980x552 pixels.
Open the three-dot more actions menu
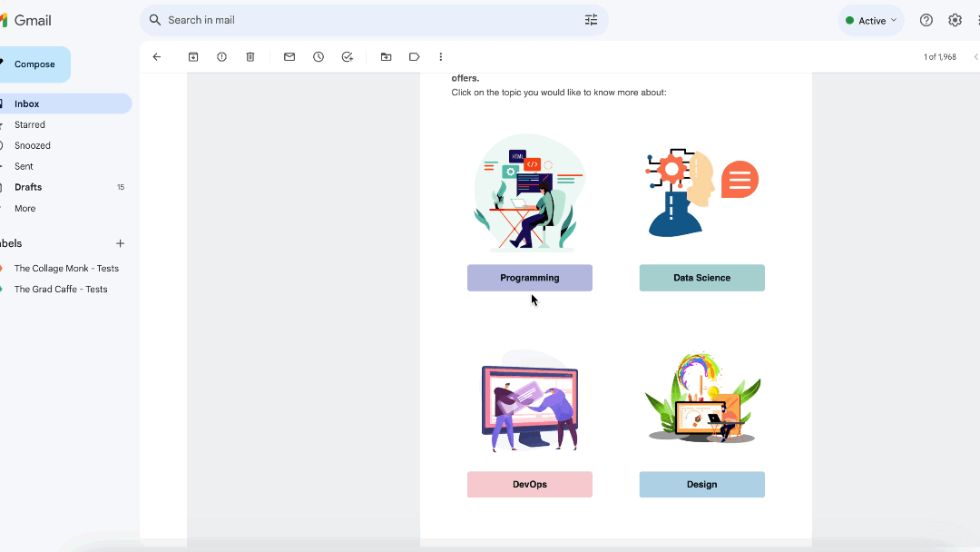click(x=440, y=56)
